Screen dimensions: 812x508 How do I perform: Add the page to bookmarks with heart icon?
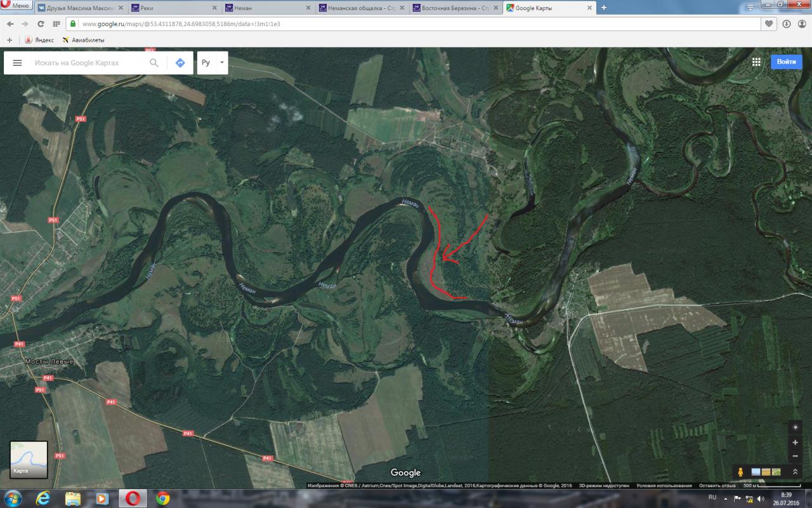pos(769,23)
